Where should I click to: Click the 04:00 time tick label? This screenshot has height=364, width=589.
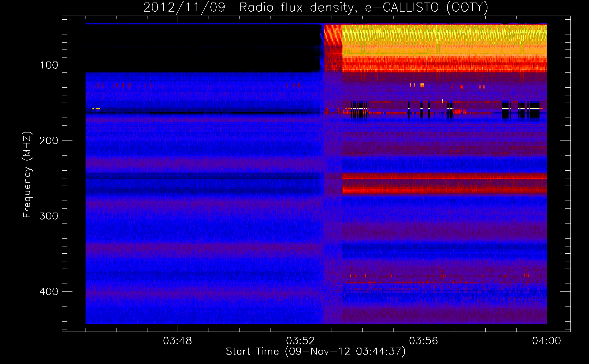click(546, 341)
